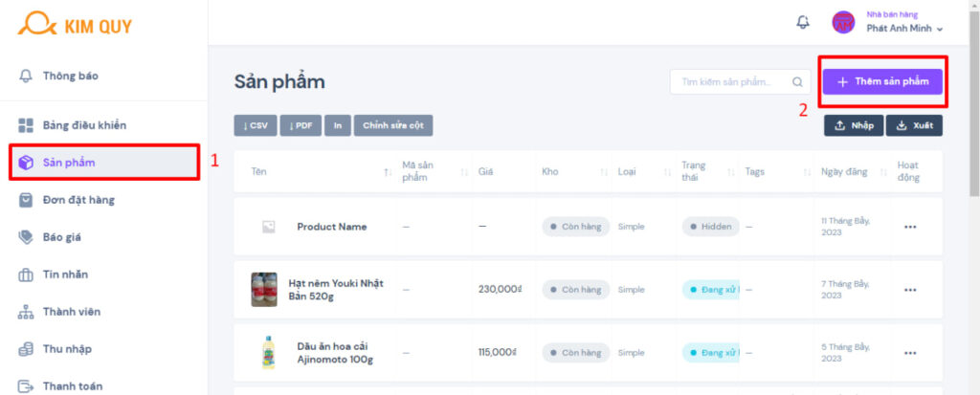Export the table as PDF

point(301,125)
